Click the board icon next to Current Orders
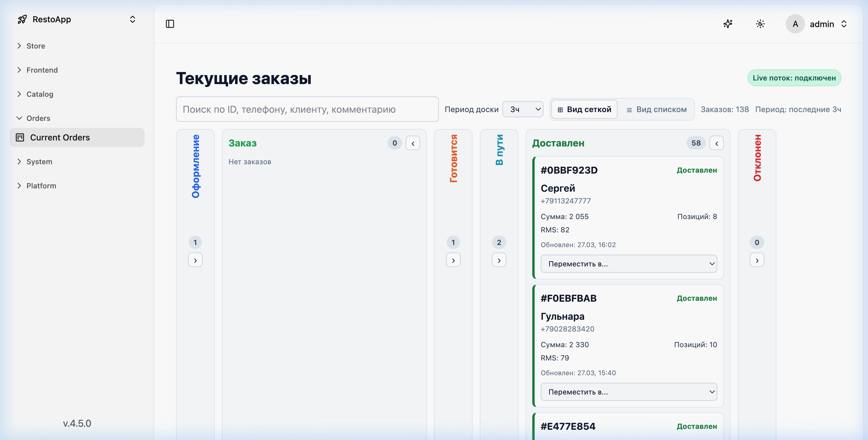The image size is (868, 440). 20,137
